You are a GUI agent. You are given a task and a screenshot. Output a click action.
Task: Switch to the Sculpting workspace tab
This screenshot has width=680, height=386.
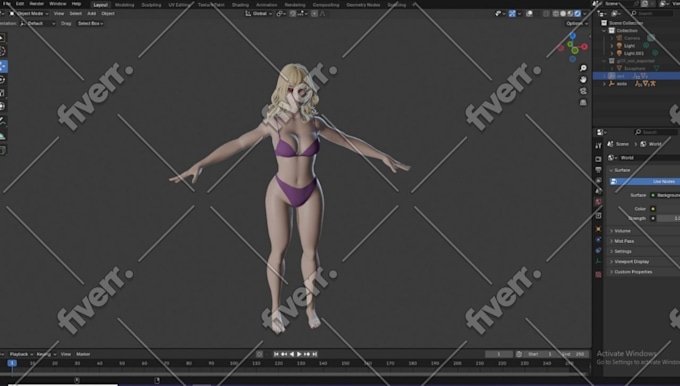point(151,5)
